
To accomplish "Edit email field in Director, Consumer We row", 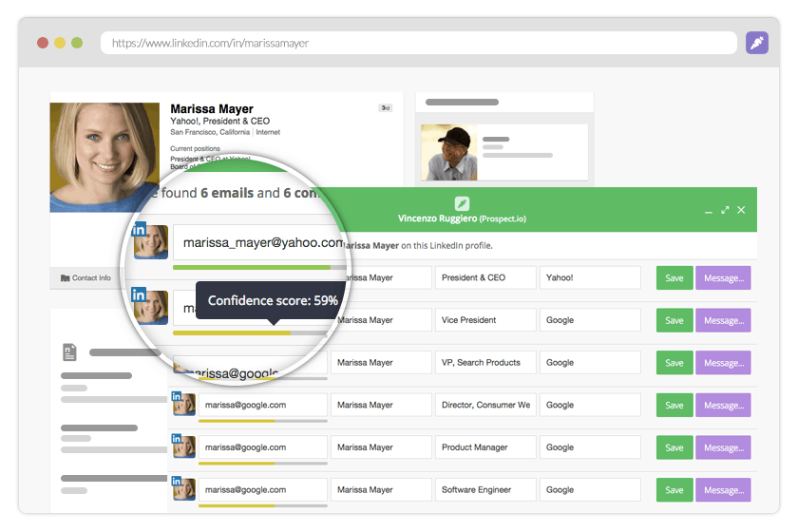I will [262, 405].
